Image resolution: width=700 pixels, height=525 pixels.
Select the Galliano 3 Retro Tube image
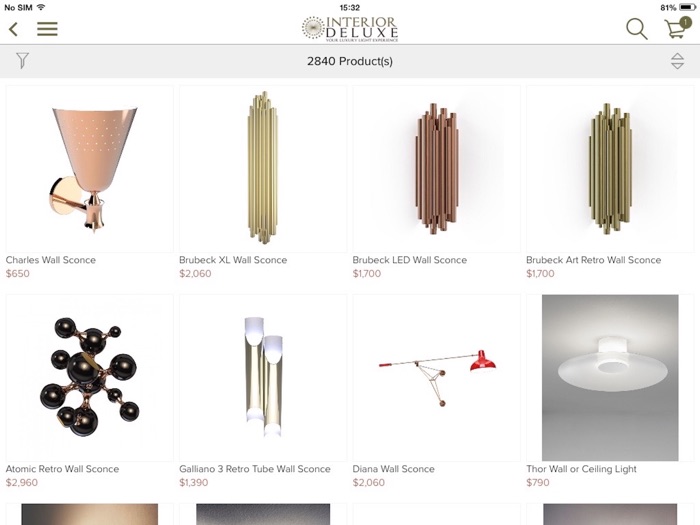(263, 378)
